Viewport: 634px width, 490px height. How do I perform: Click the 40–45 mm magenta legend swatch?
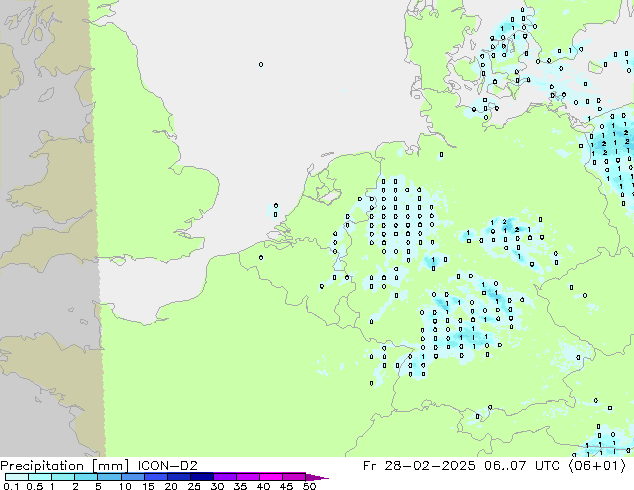(270, 477)
